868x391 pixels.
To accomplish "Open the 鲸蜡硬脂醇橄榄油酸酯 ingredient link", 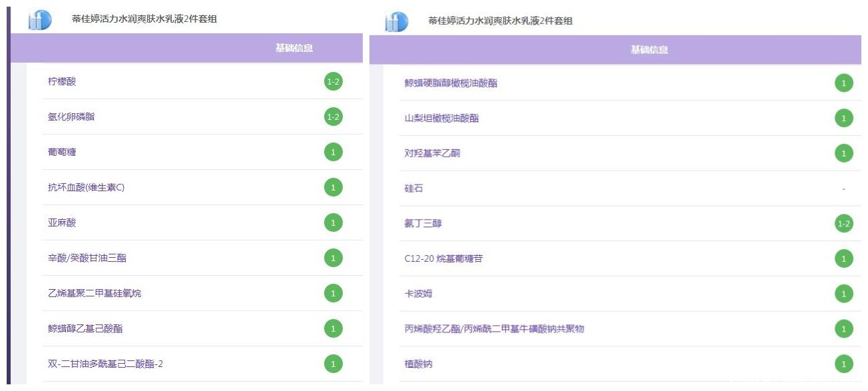I will coord(451,83).
